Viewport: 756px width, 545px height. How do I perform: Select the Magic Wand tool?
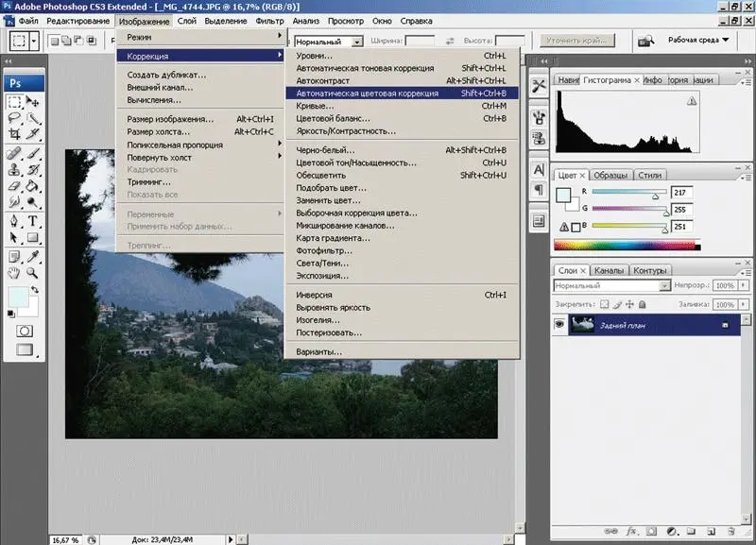click(33, 119)
